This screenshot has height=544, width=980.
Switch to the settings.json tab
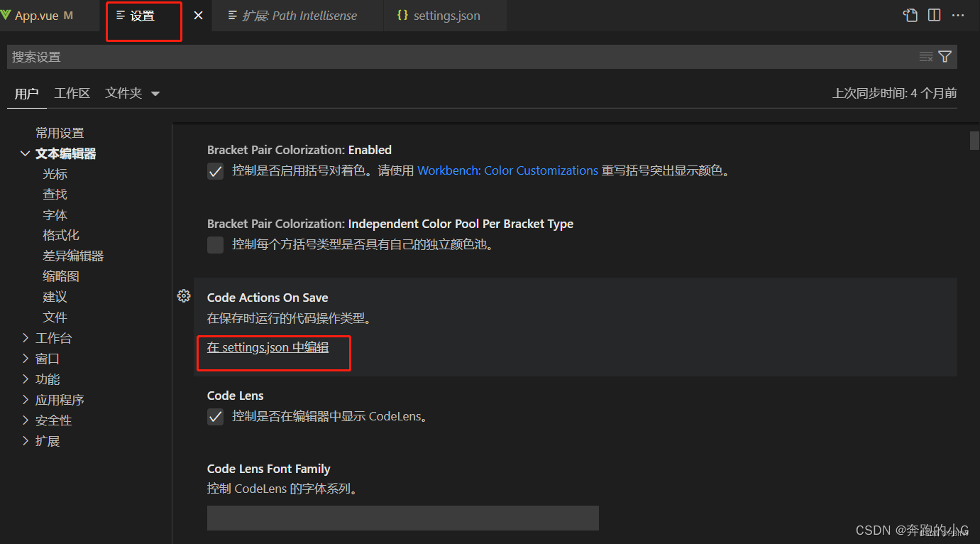point(445,16)
